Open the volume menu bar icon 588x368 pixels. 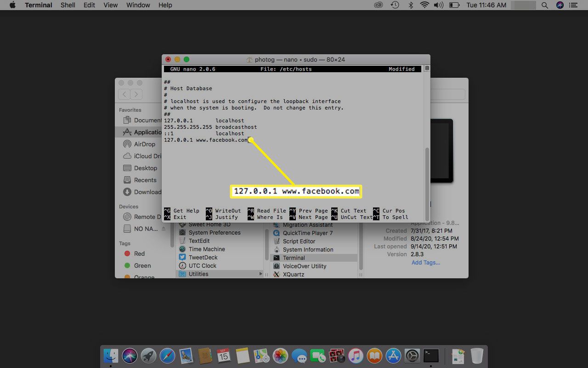coord(438,5)
